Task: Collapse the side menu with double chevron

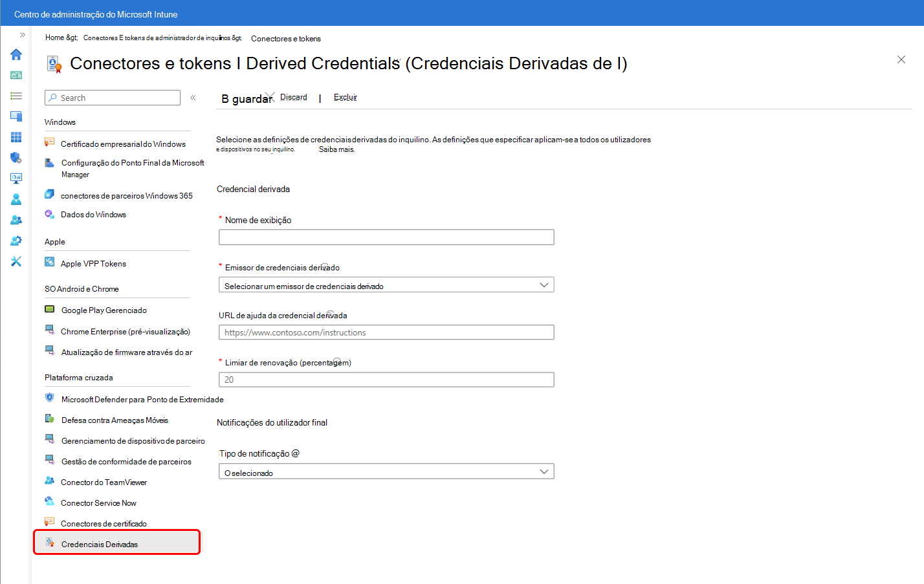Action: tap(193, 98)
